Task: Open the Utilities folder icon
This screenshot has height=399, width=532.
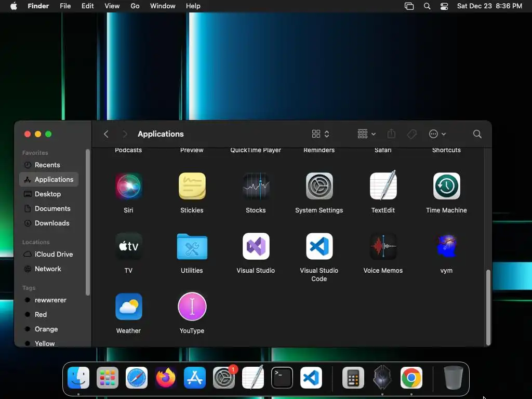Action: pos(192,247)
